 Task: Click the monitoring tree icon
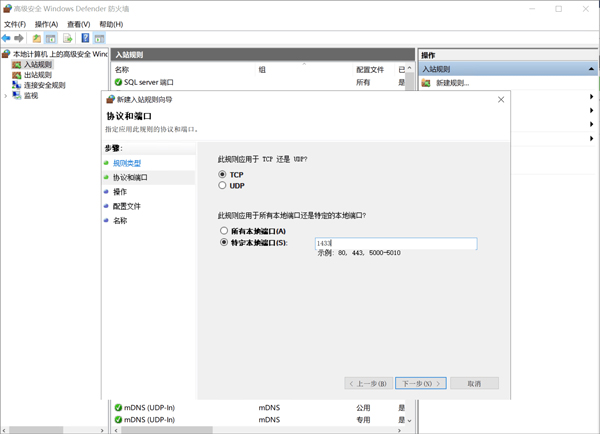pos(16,95)
